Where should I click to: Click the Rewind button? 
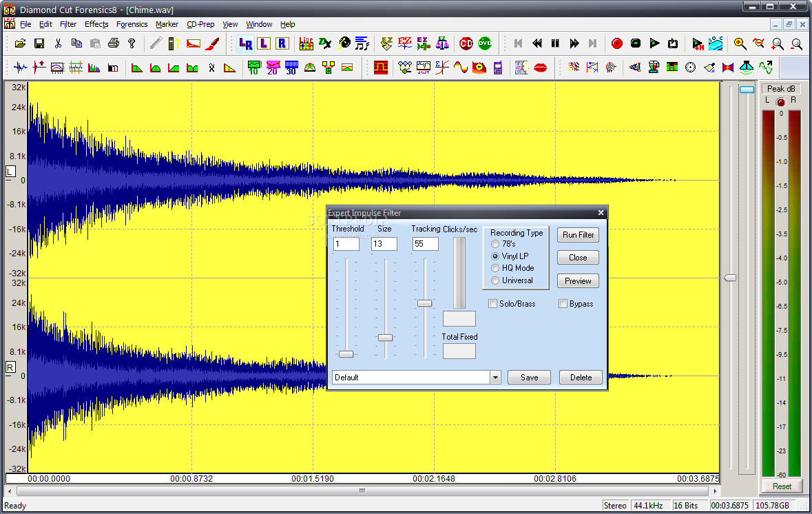[537, 43]
